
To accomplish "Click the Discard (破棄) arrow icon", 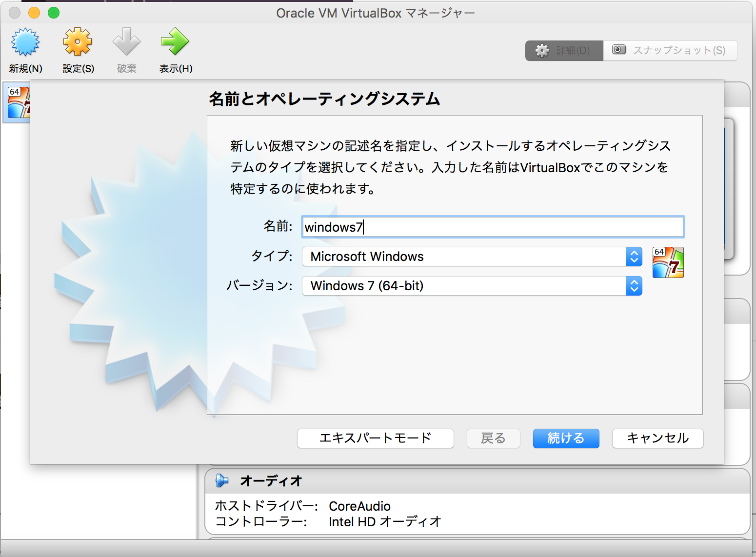I will tap(126, 42).
